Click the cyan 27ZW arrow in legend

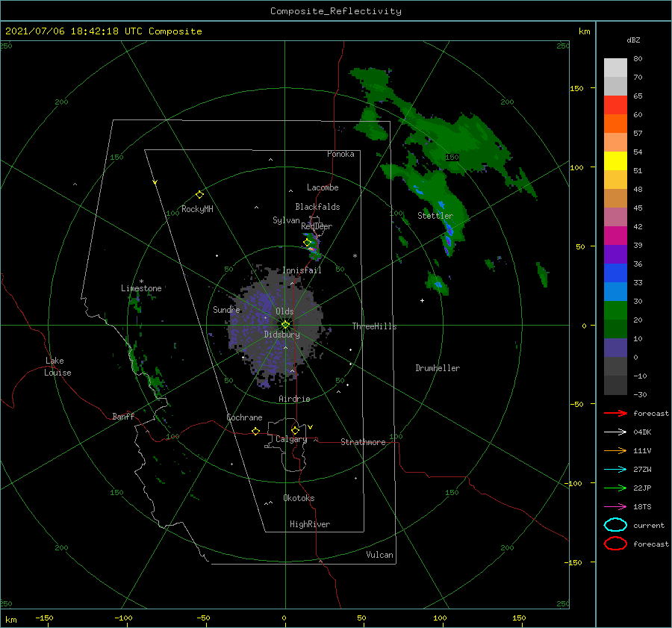click(615, 470)
